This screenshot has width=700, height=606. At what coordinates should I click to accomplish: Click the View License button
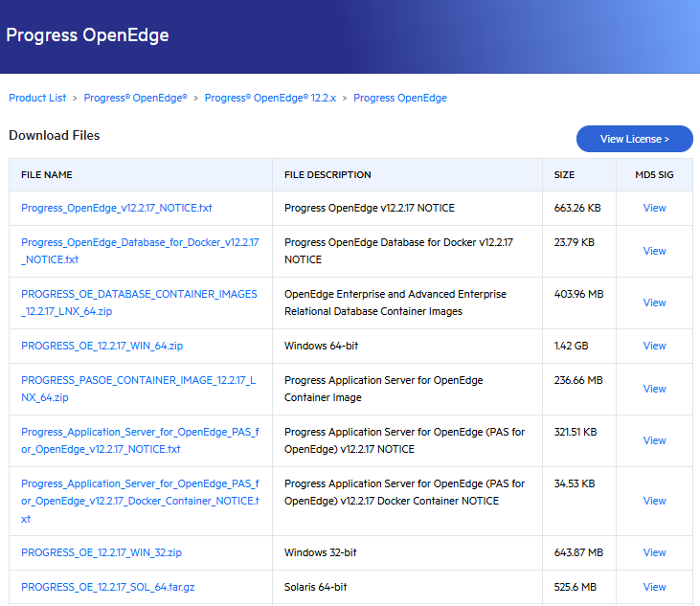(x=634, y=139)
